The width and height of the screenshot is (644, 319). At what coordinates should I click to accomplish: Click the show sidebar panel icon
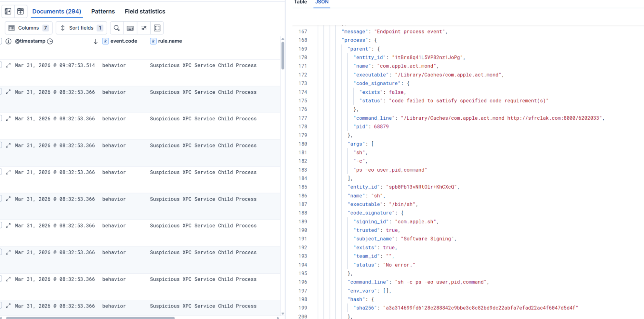(x=8, y=12)
